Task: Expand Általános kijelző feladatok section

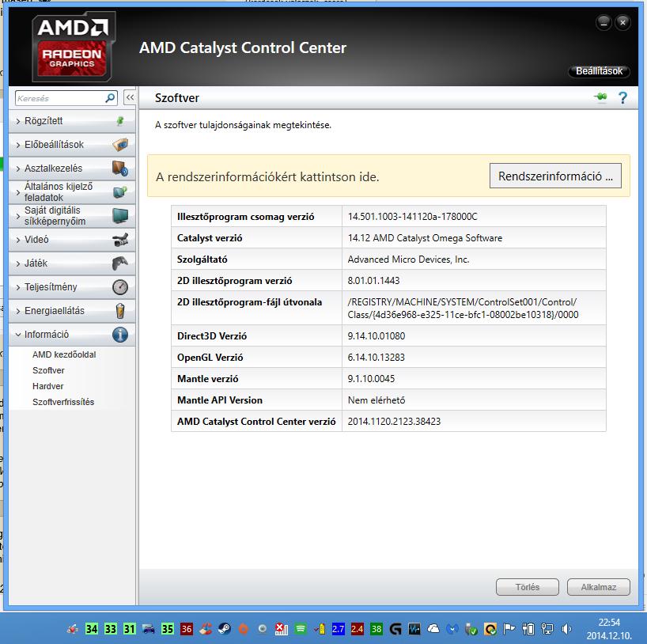Action: [x=72, y=192]
